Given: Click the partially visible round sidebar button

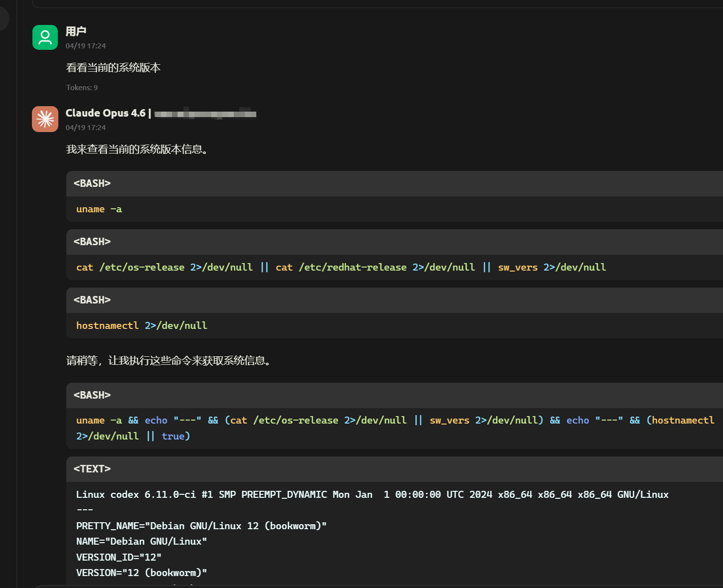Looking at the screenshot, I should click(x=3, y=18).
